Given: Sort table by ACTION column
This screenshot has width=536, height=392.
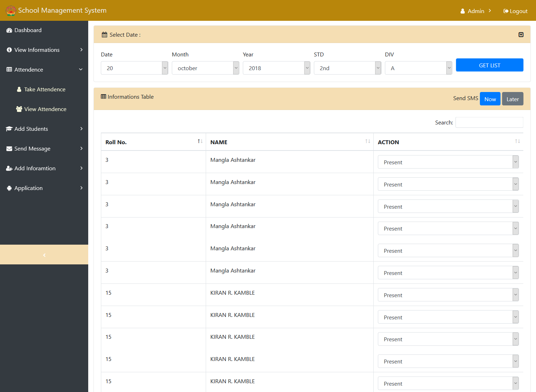Looking at the screenshot, I should [448, 142].
